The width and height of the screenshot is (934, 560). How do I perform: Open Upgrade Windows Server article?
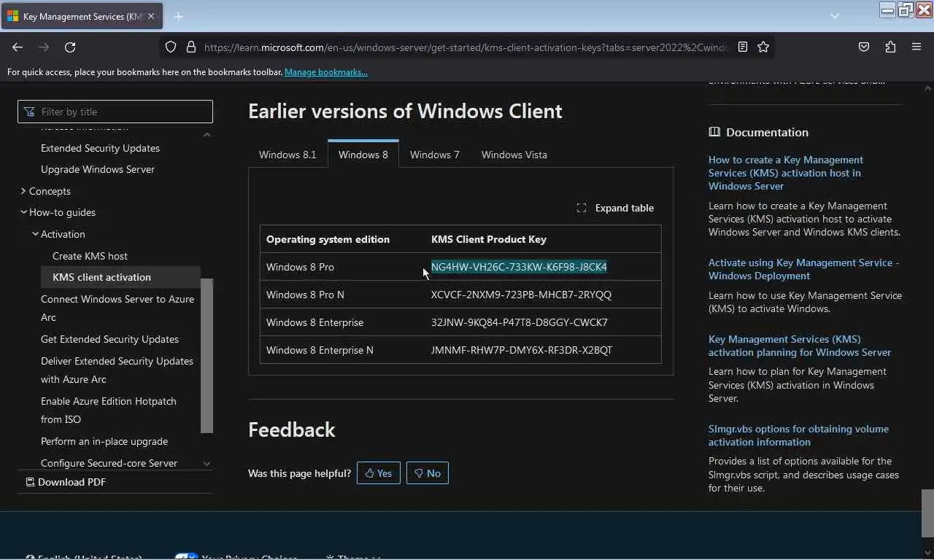click(98, 169)
